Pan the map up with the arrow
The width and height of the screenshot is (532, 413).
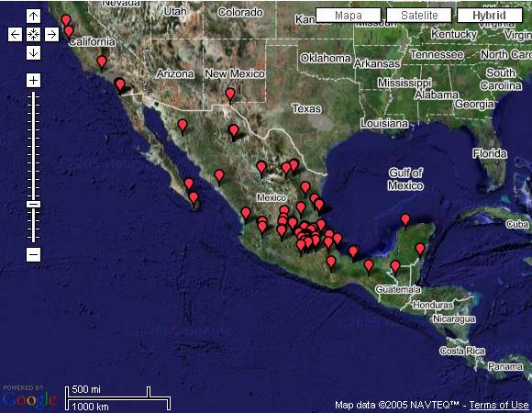pyautogui.click(x=33, y=16)
